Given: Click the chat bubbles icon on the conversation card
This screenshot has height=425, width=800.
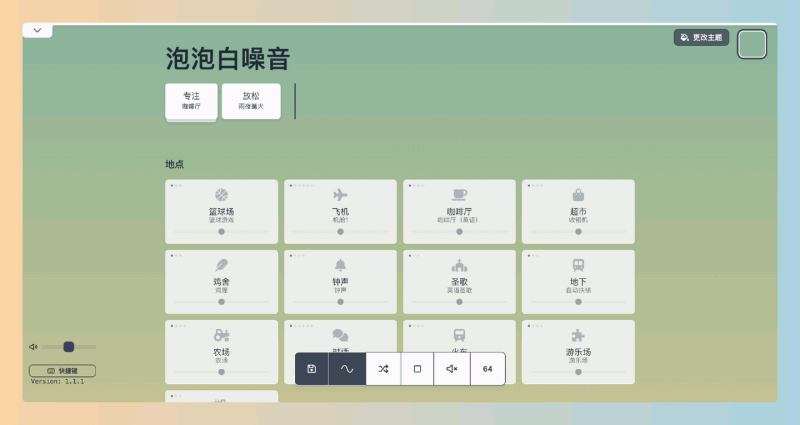Looking at the screenshot, I should (340, 335).
